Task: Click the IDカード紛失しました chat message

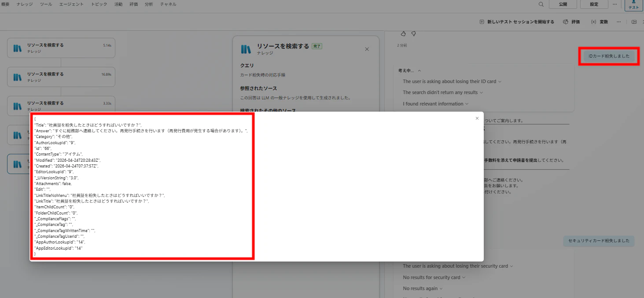Action: (x=609, y=56)
